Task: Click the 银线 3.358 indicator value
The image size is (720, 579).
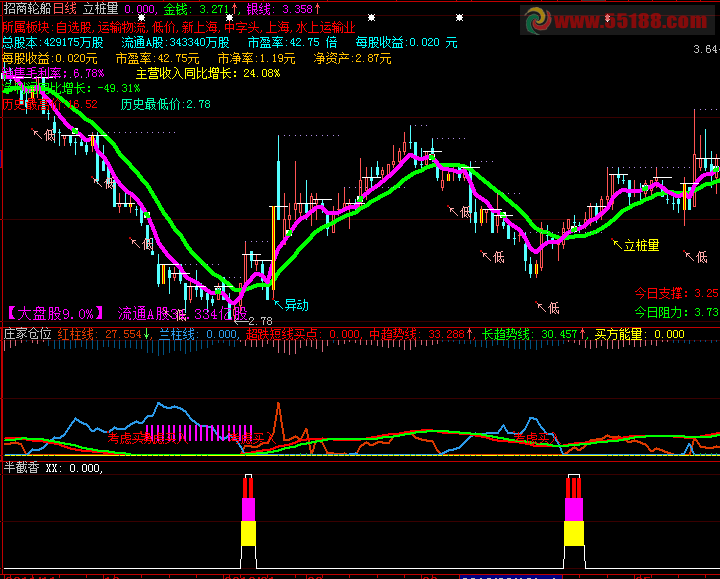Action: click(284, 9)
